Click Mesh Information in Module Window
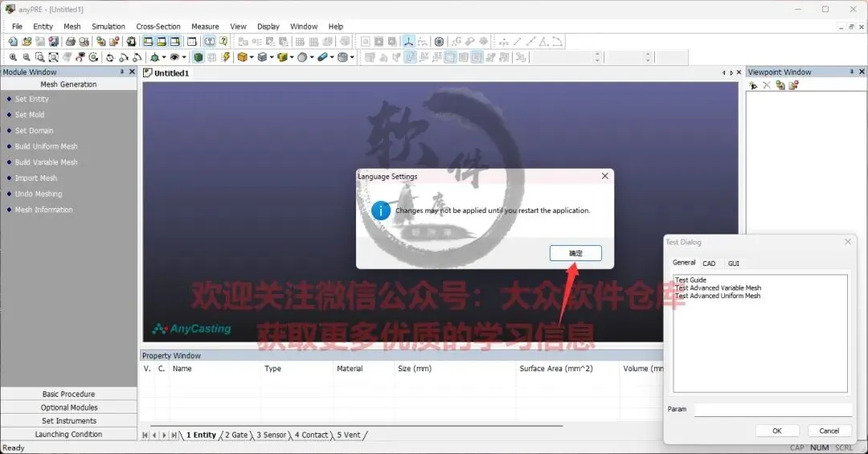Image resolution: width=868 pixels, height=454 pixels. click(x=43, y=210)
